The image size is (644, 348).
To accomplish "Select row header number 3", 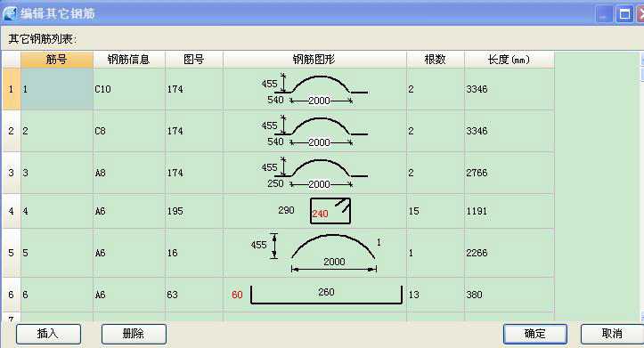I will coord(11,173).
